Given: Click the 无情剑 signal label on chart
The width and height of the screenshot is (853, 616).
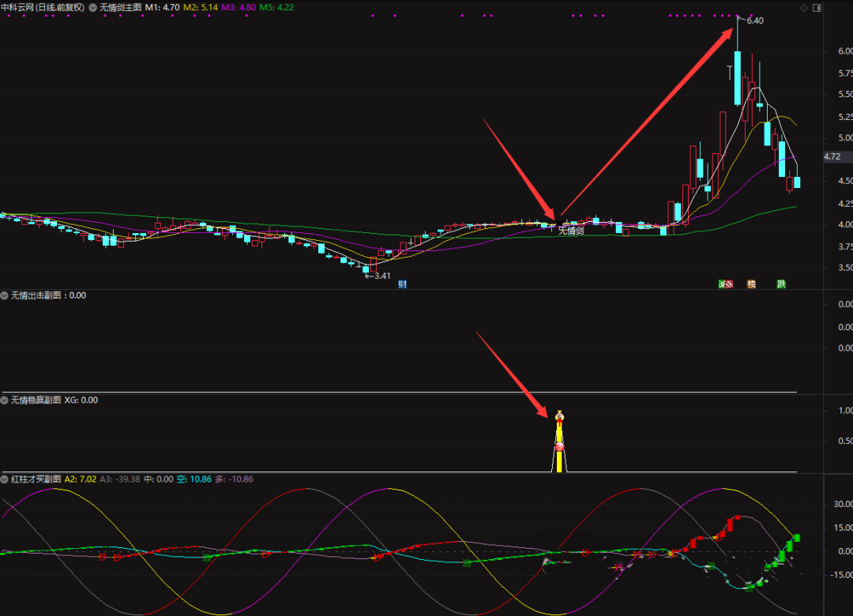Looking at the screenshot, I should 571,231.
